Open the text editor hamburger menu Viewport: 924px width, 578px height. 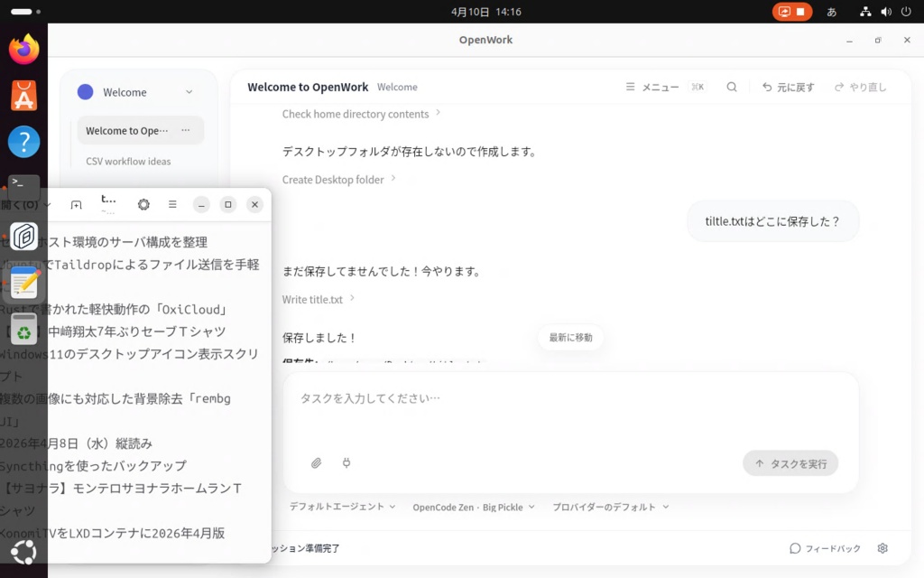coord(172,205)
